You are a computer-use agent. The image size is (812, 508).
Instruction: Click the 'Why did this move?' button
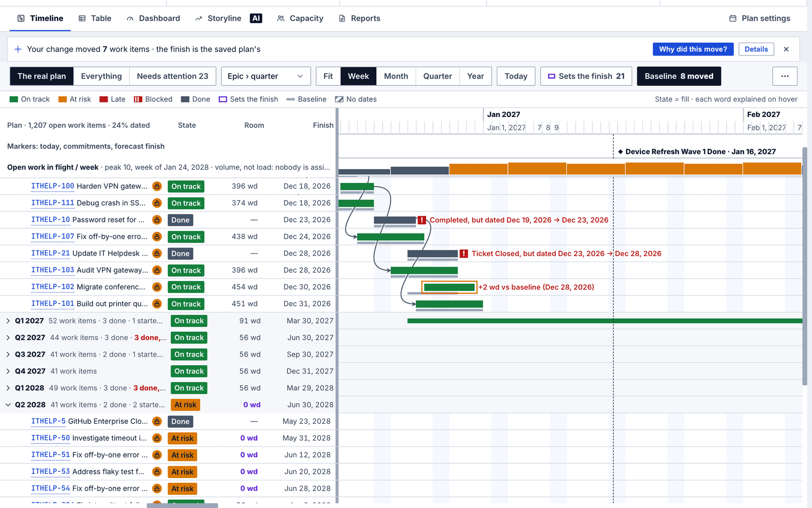coord(693,49)
